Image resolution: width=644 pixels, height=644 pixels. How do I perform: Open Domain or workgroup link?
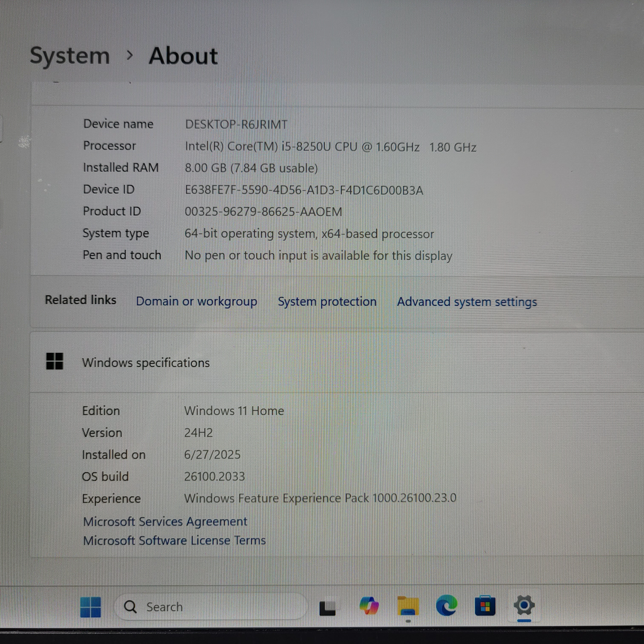click(197, 301)
